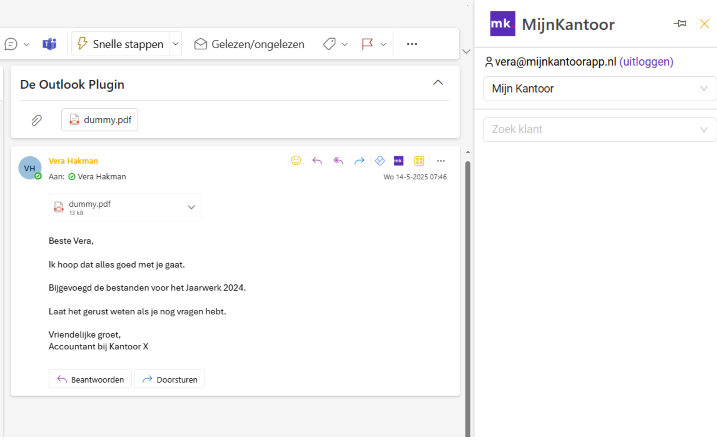Screen dimensions: 717x443
Task: Open more message actions ellipsis
Action: 441,161
